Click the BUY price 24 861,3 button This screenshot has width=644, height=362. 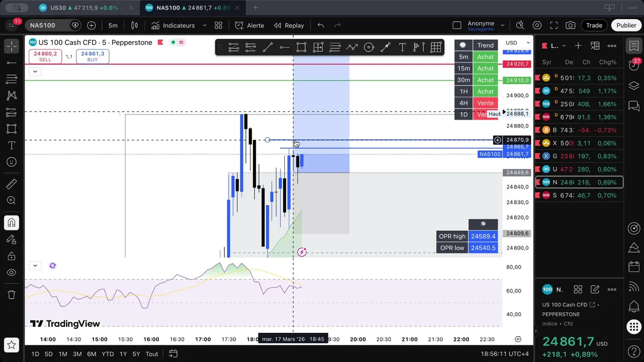click(93, 56)
